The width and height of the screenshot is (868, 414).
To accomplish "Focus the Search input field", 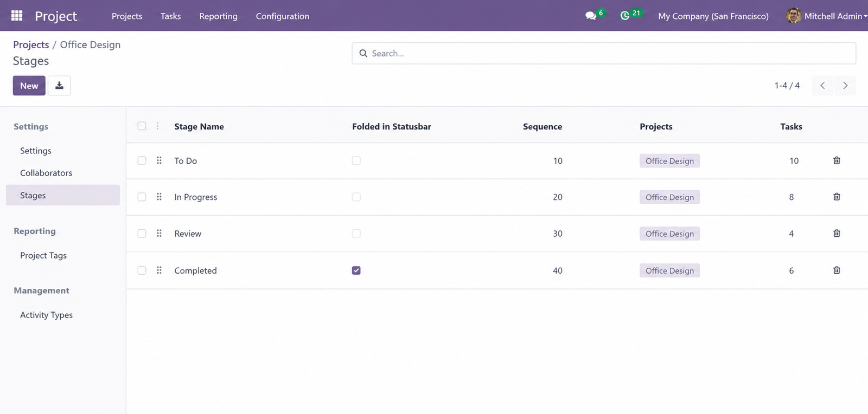I will click(604, 53).
